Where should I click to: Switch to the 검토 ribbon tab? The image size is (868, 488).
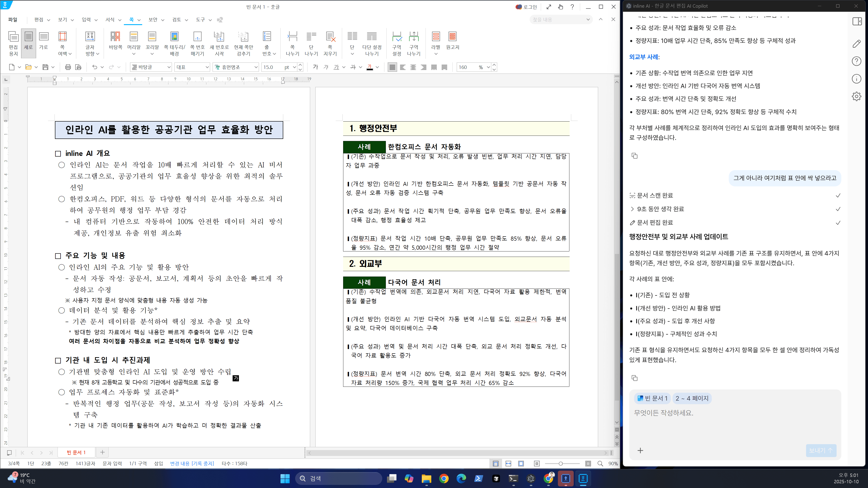tap(177, 19)
